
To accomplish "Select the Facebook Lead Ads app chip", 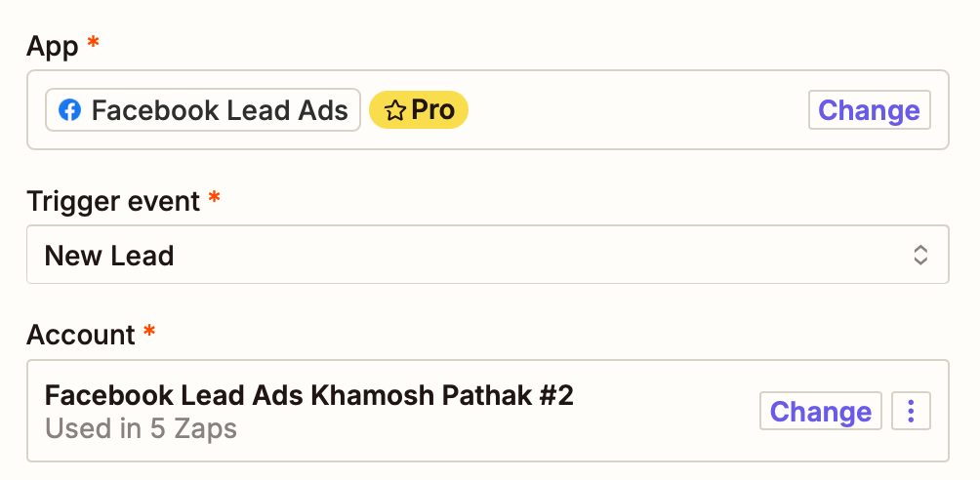I will 203,110.
